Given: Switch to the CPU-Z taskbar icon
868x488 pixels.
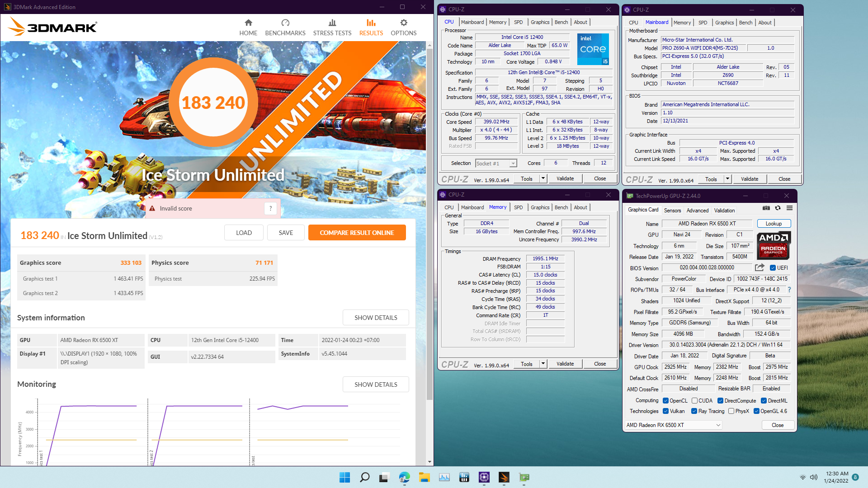Looking at the screenshot, I should (484, 477).
